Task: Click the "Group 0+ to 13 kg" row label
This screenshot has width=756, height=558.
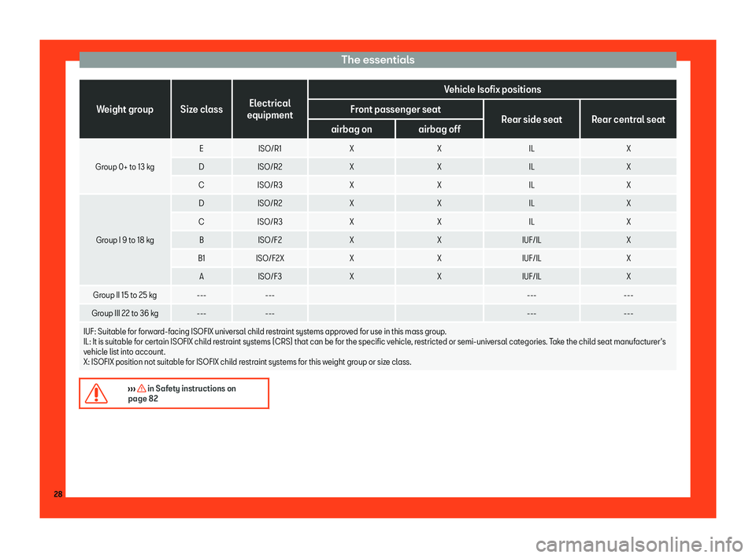Action: (x=124, y=166)
